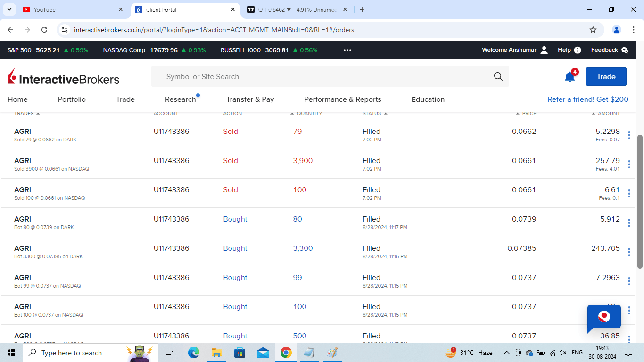Open the Chrome profile avatar
Viewport: 644px width, 362px height.
point(617,30)
